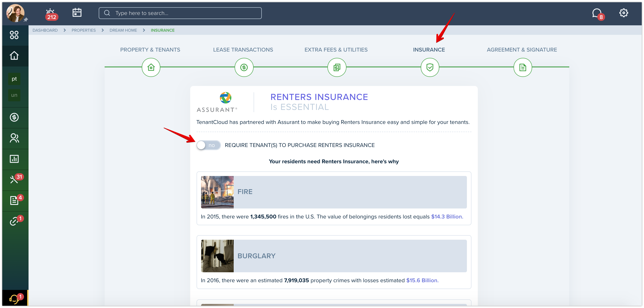Click 'Your residents need Renters Insurance' text
Viewport: 644px width, 308px height.
point(334,161)
